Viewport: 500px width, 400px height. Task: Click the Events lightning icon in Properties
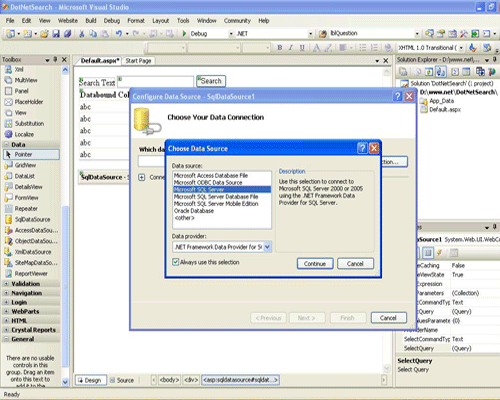[x=440, y=253]
